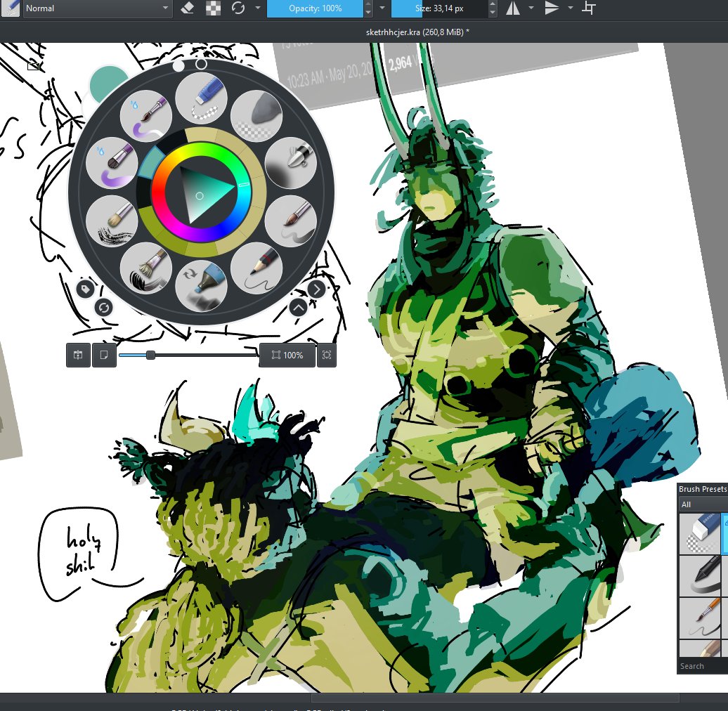
Task: Click the right chevron button on palette
Action: (317, 289)
